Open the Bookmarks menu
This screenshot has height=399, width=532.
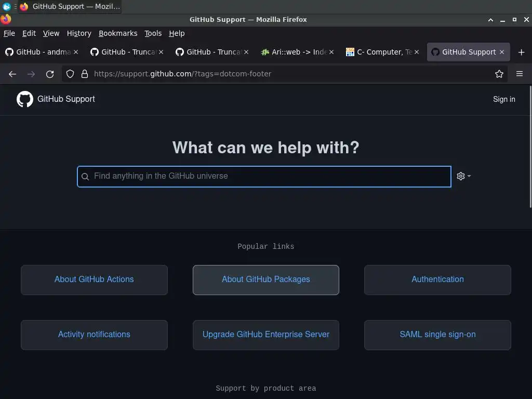(x=118, y=33)
